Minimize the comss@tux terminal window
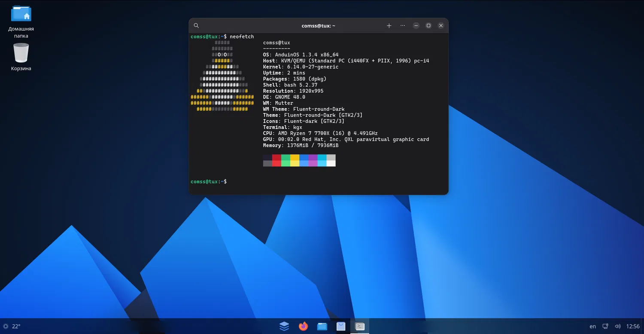The height and width of the screenshot is (334, 644). tap(416, 26)
